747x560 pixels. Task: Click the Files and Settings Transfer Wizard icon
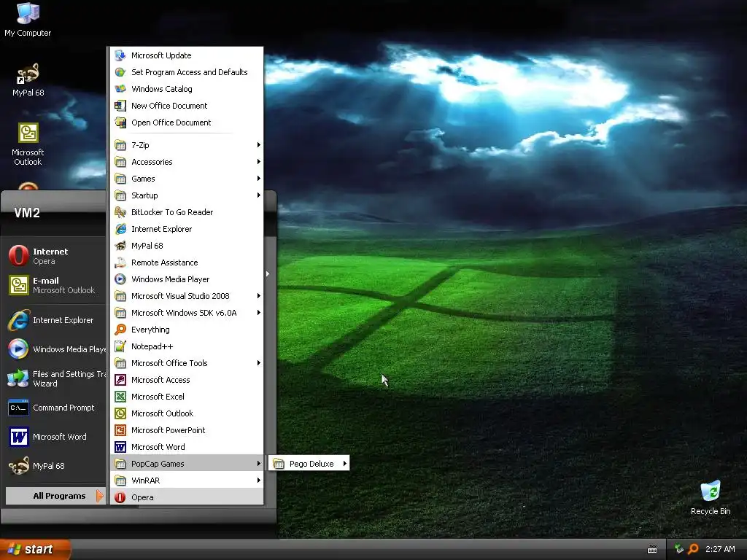pyautogui.click(x=18, y=378)
